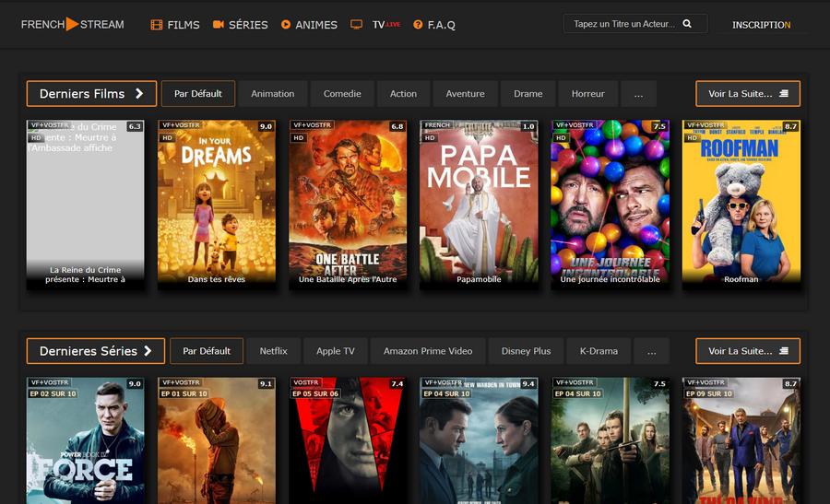Open the F.A.Q page
This screenshot has width=830, height=504.
(434, 25)
